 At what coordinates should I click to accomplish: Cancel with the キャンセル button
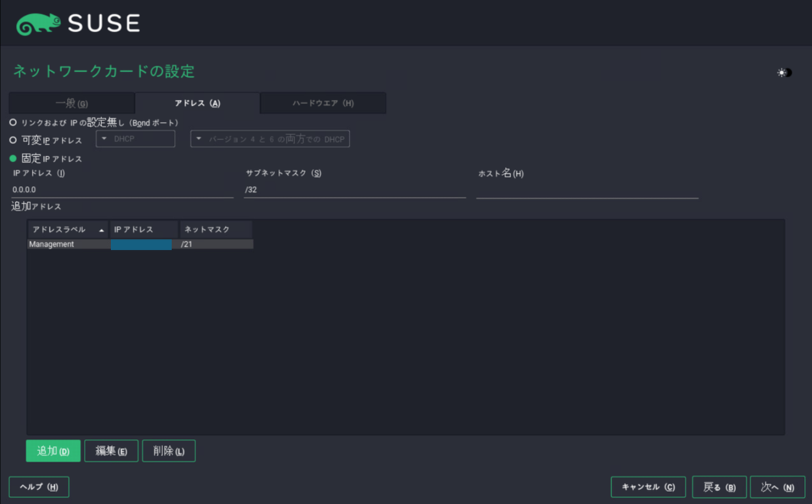(x=648, y=486)
